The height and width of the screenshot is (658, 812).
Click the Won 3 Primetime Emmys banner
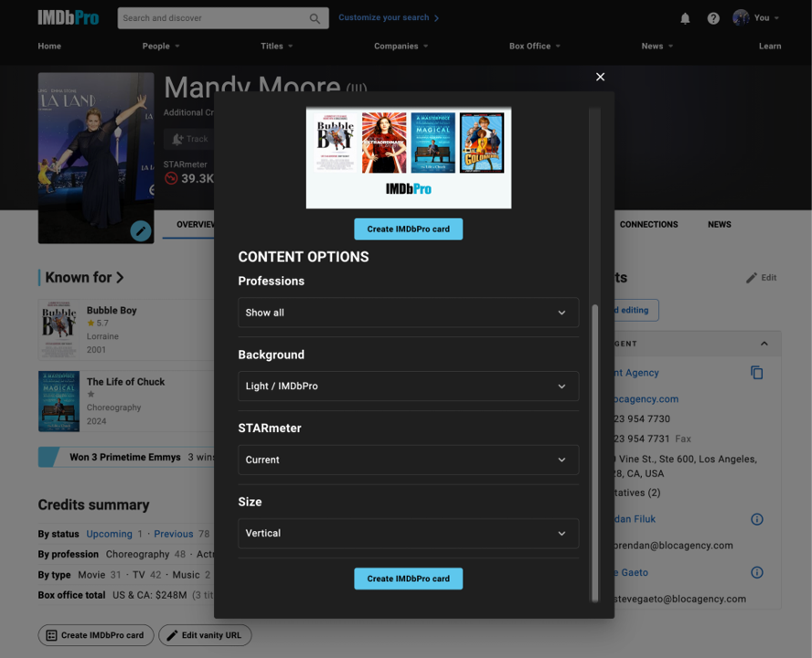point(126,457)
